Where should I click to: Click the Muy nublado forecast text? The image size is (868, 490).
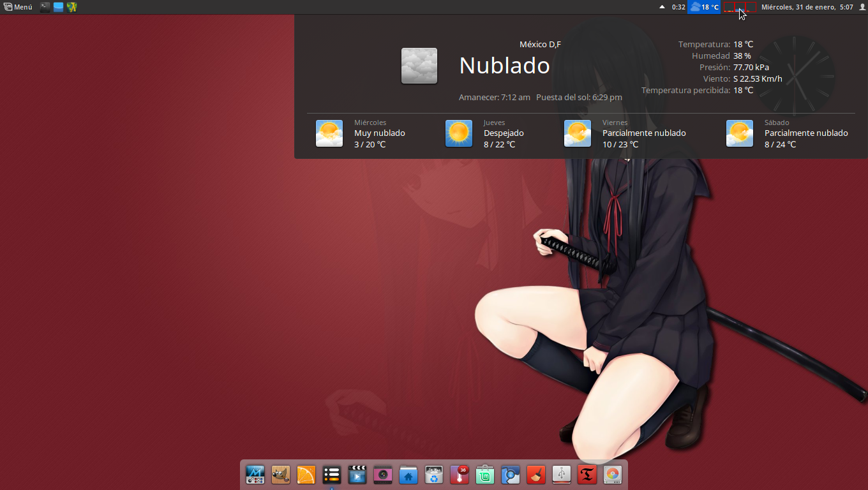point(380,133)
